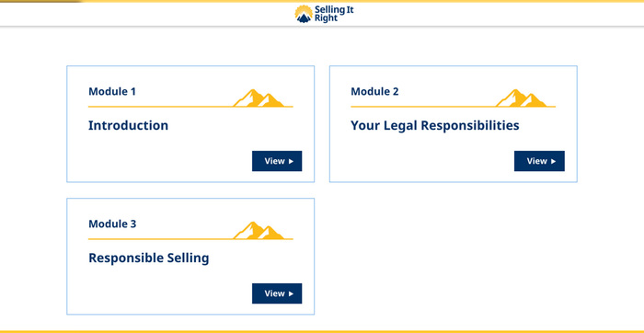This screenshot has width=644, height=333.
Task: View the Responsible Selling module
Action: click(277, 293)
